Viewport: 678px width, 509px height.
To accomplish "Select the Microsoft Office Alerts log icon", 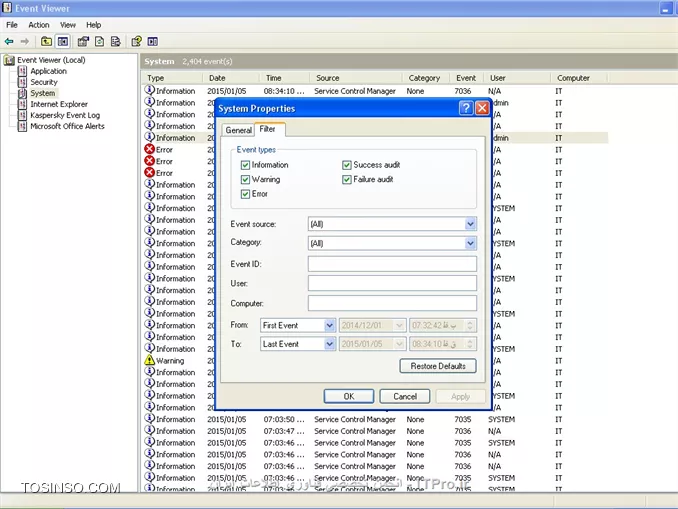I will click(x=22, y=126).
